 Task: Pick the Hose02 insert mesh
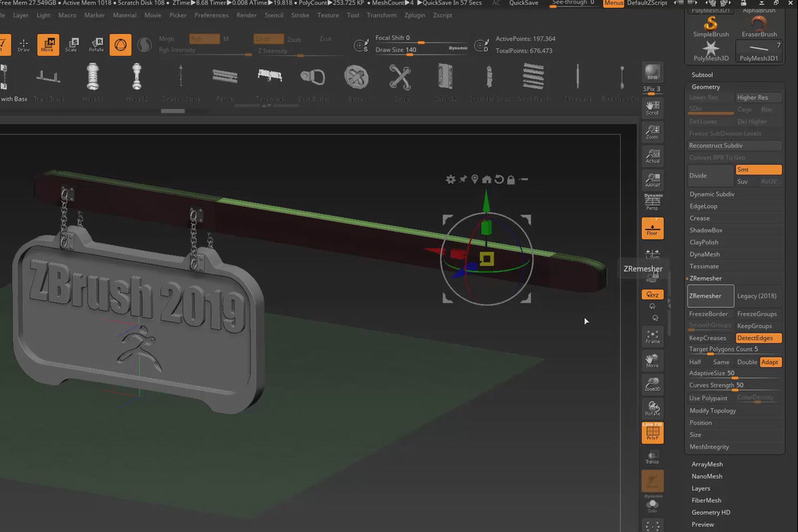pos(136,82)
